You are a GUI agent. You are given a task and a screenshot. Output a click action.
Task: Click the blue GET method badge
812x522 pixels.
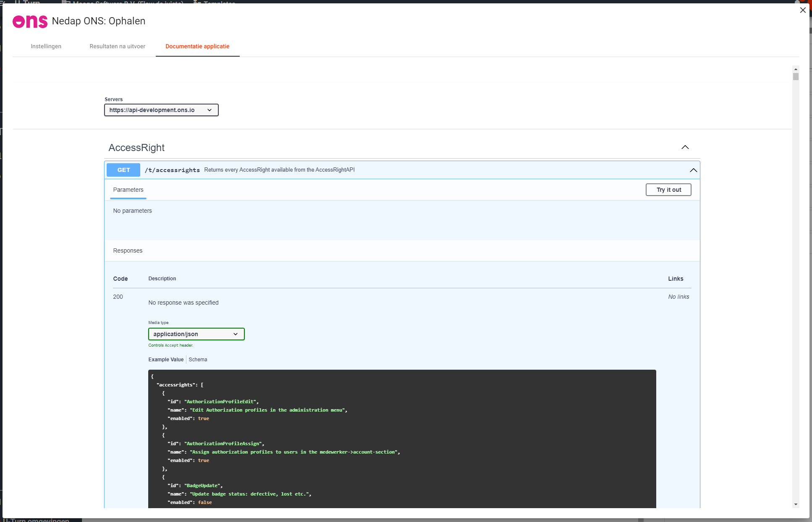123,170
